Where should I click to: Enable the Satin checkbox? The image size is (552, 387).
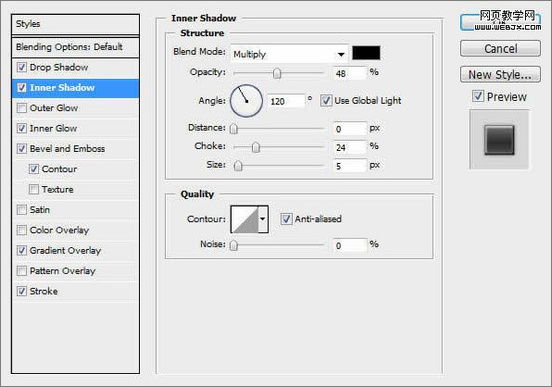click(x=22, y=210)
